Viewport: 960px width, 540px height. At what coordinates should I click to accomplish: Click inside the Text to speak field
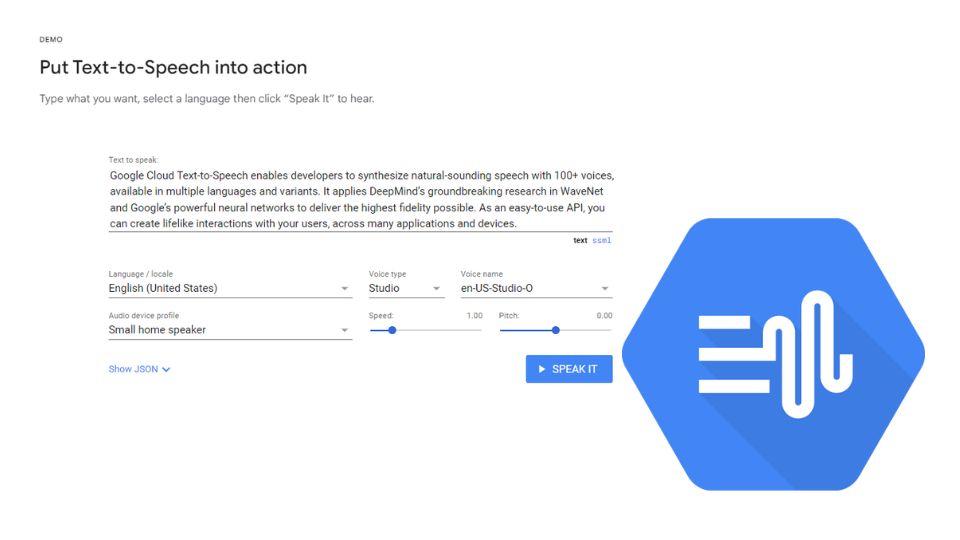coord(361,200)
